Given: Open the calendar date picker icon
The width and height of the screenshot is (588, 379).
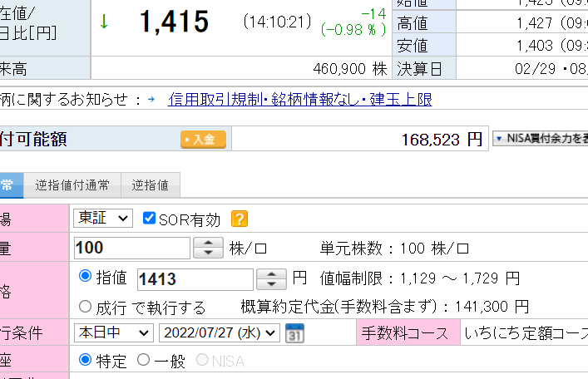Looking at the screenshot, I should point(294,333).
